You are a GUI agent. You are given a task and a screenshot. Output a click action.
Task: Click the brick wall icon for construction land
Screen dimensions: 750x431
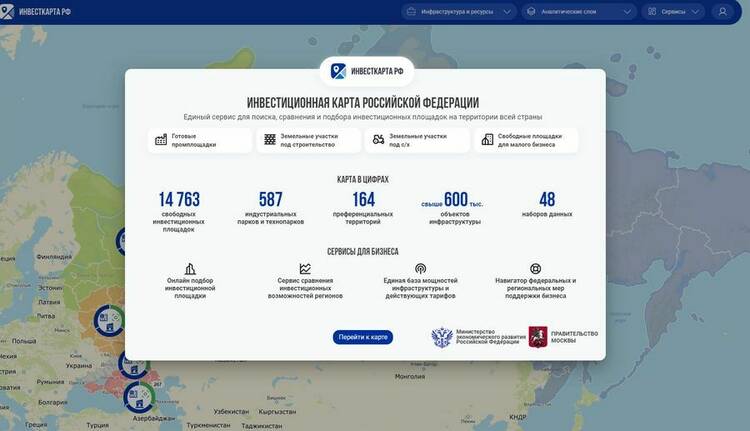(270, 140)
